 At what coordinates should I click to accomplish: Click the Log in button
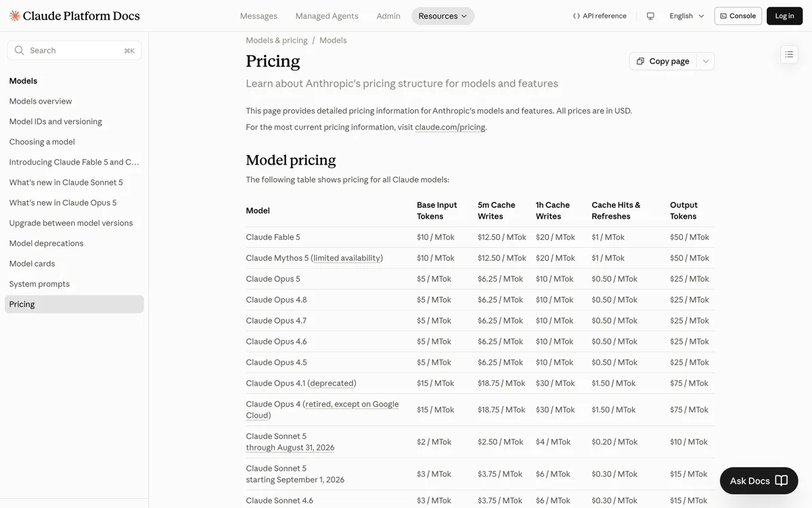(784, 16)
